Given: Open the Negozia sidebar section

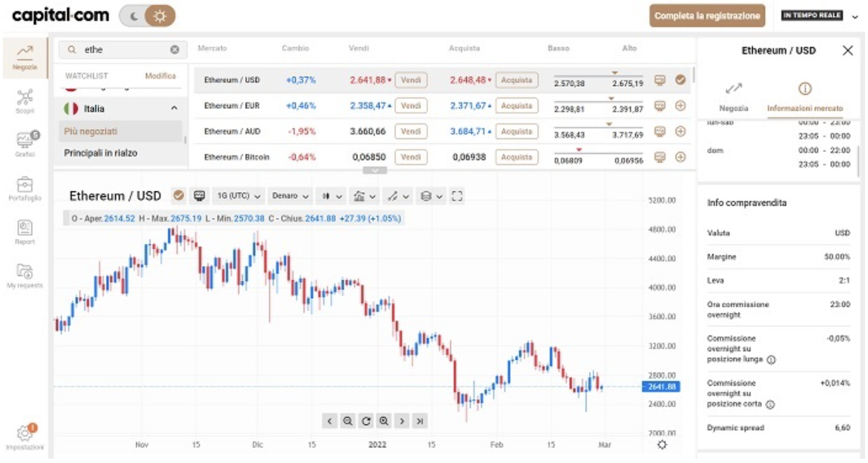Looking at the screenshot, I should [x=25, y=57].
